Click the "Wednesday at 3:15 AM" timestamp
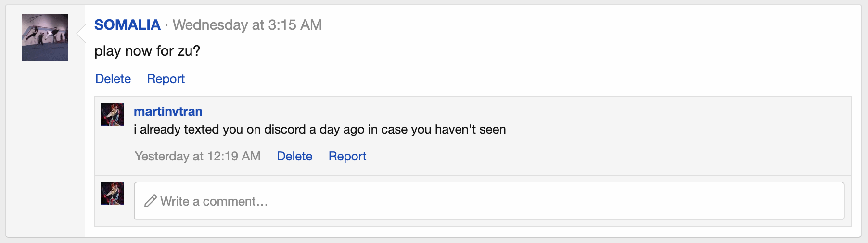The height and width of the screenshot is (243, 868). click(247, 25)
